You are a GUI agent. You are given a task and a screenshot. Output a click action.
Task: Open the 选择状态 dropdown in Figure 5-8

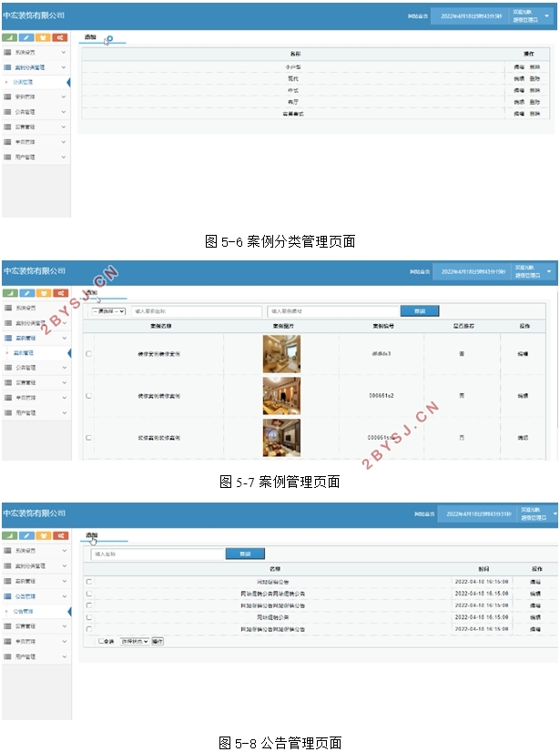click(x=135, y=641)
